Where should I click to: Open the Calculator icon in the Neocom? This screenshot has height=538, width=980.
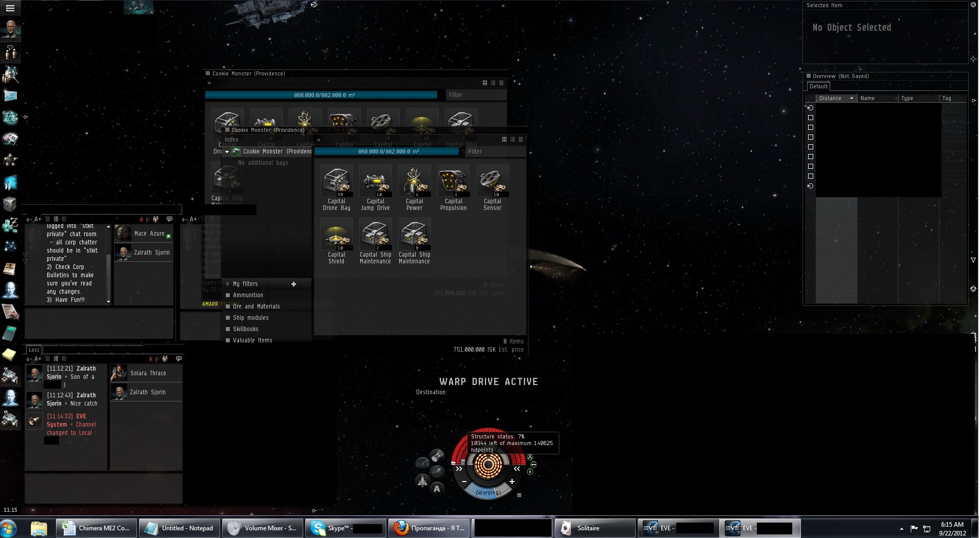10,333
